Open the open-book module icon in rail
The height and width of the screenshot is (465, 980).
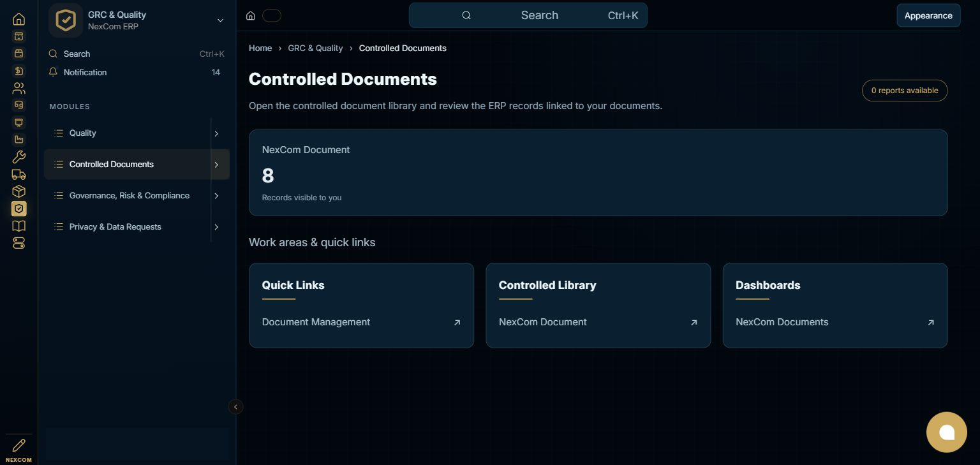[x=19, y=226]
